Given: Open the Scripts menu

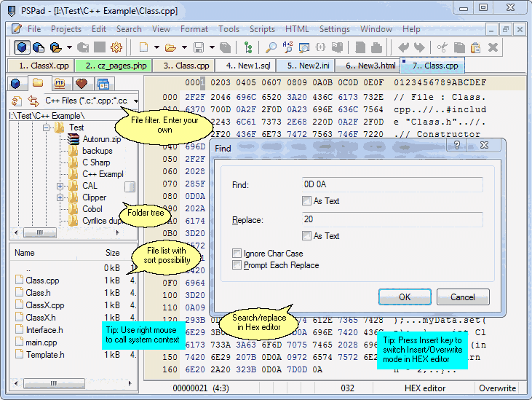Looking at the screenshot, I should (x=262, y=29).
